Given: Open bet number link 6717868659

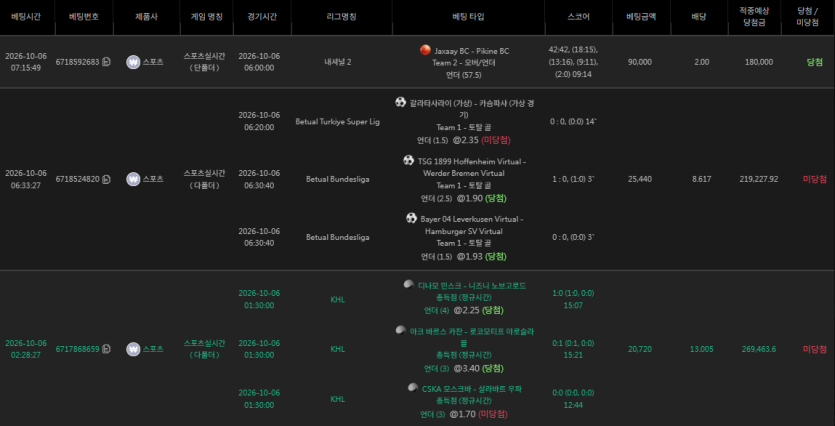Looking at the screenshot, I should [78, 349].
